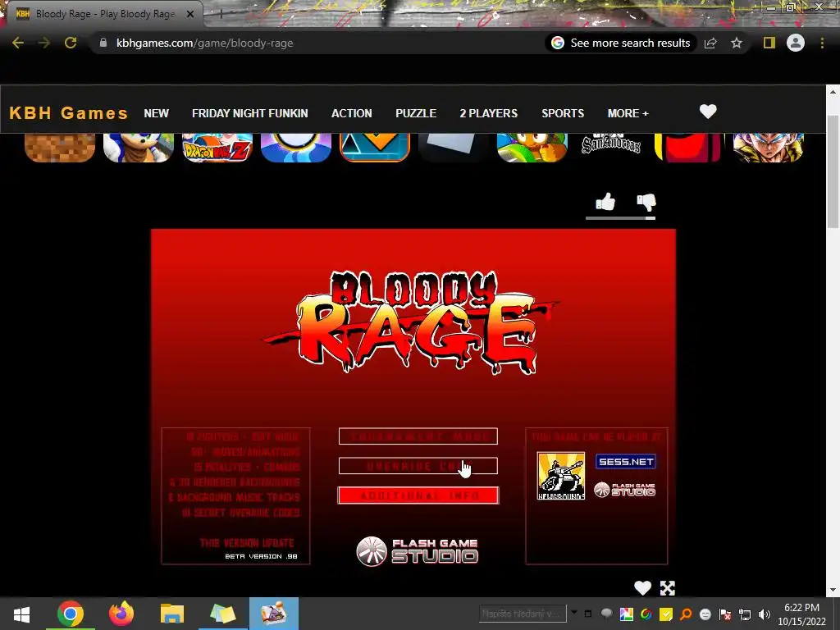Click the large Flash Game Studio logo below buttons

(418, 551)
